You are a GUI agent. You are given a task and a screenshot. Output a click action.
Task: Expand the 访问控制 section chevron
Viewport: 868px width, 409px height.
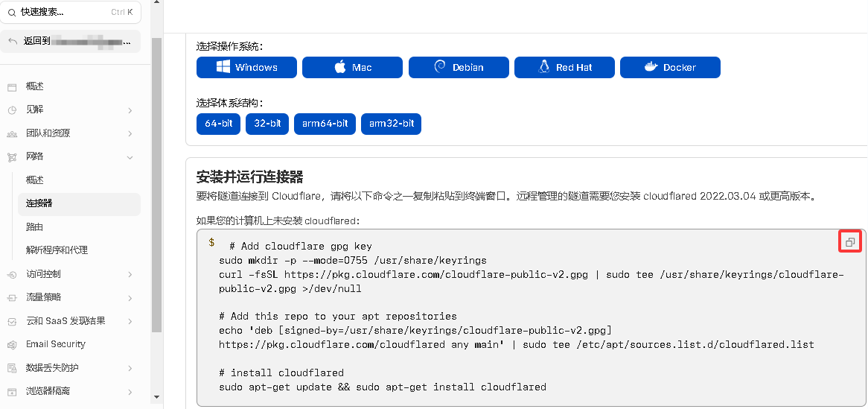pyautogui.click(x=130, y=274)
